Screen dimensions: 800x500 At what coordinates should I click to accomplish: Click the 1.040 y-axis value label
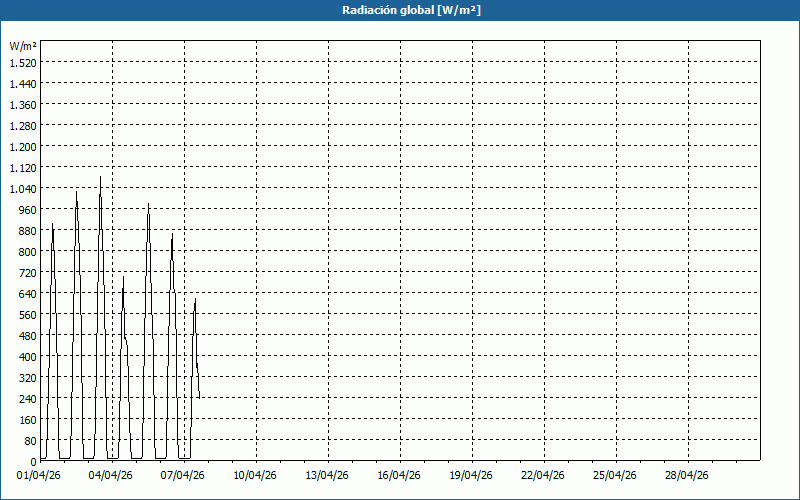point(22,189)
